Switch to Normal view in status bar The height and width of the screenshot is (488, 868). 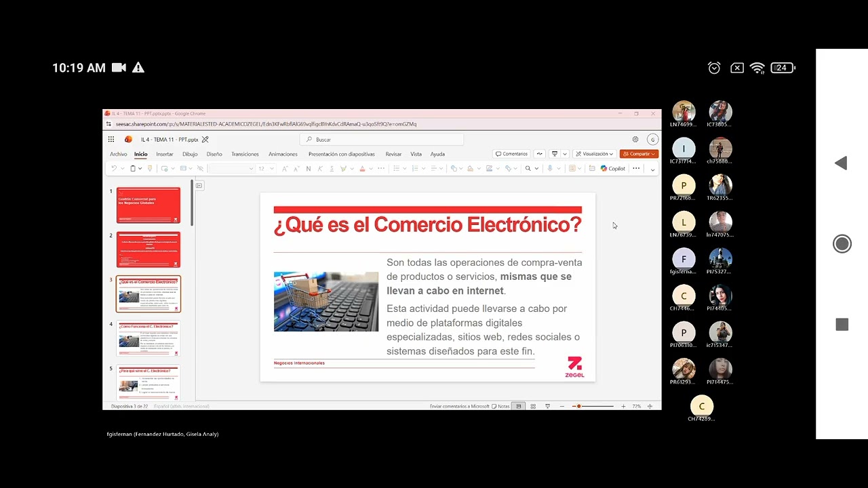518,406
